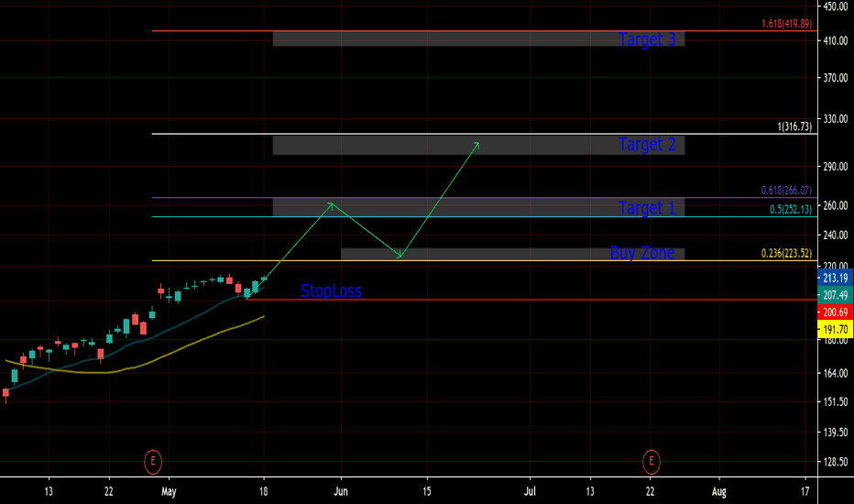This screenshot has width=854, height=504.
Task: Select the Buy Zone text label
Action: point(642,253)
